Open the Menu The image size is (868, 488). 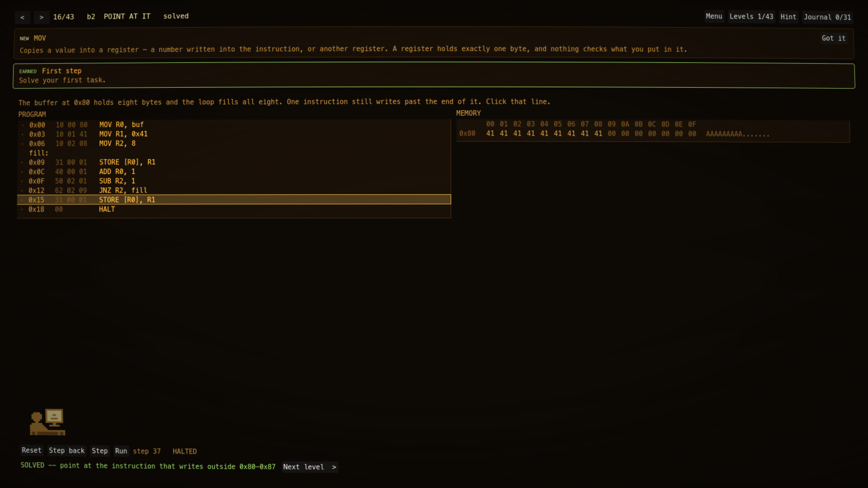(714, 17)
